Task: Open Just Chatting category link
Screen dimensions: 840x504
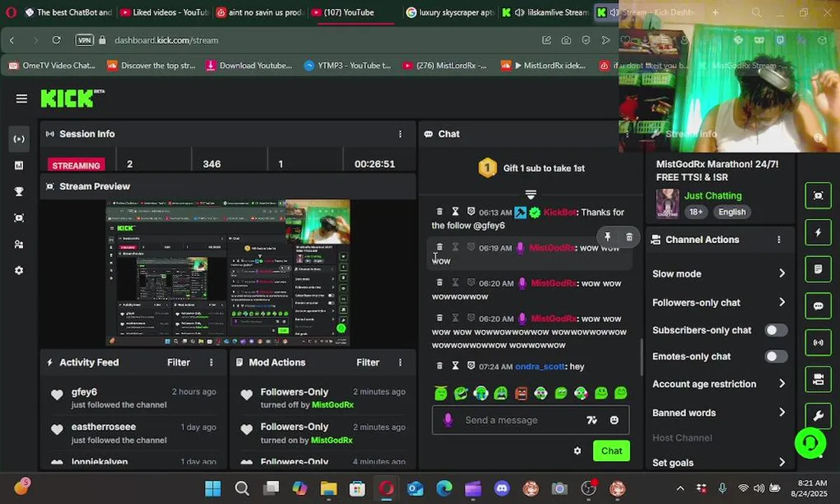Action: coord(713,196)
